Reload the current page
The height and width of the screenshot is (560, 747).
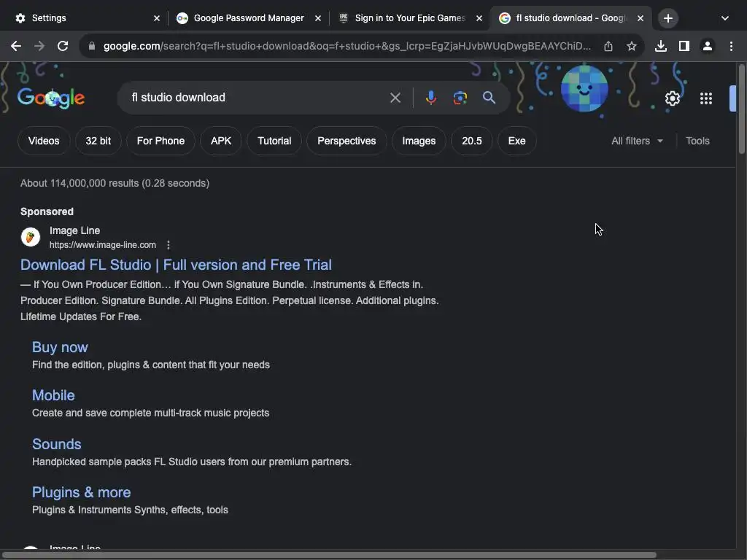pos(63,46)
